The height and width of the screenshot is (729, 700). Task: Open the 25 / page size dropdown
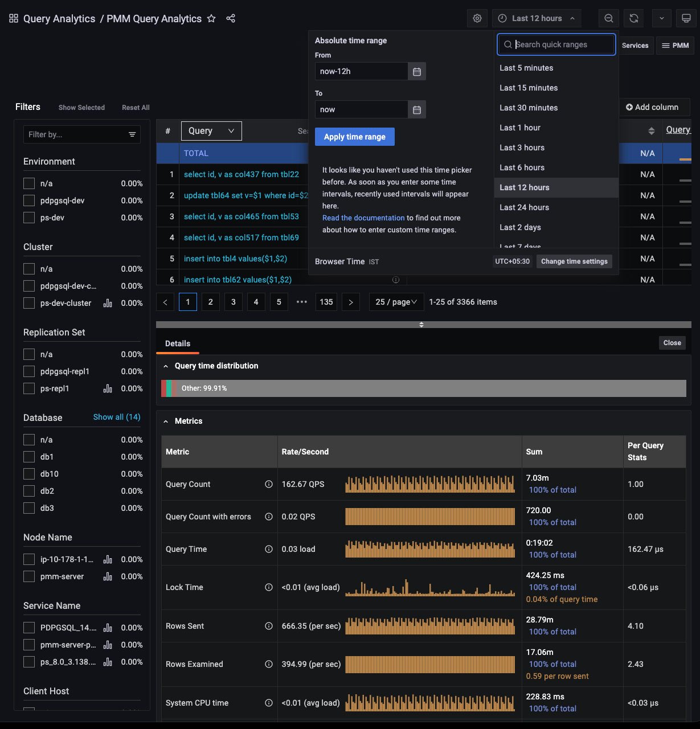(x=396, y=302)
